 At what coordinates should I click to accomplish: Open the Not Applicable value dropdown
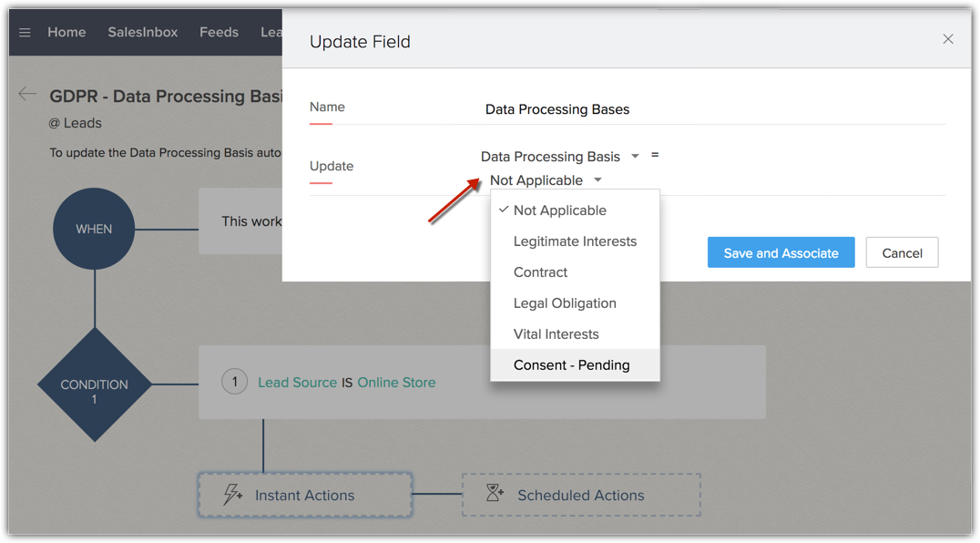click(597, 180)
